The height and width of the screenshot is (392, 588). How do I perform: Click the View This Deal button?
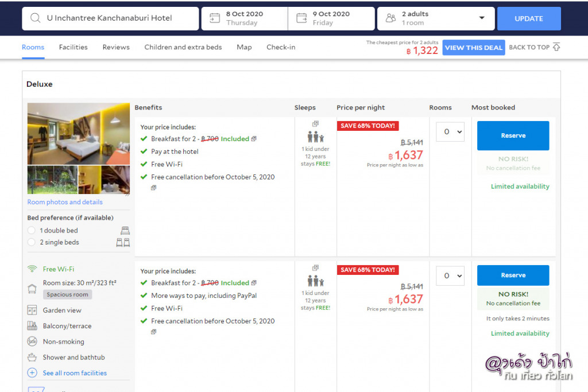click(x=473, y=48)
